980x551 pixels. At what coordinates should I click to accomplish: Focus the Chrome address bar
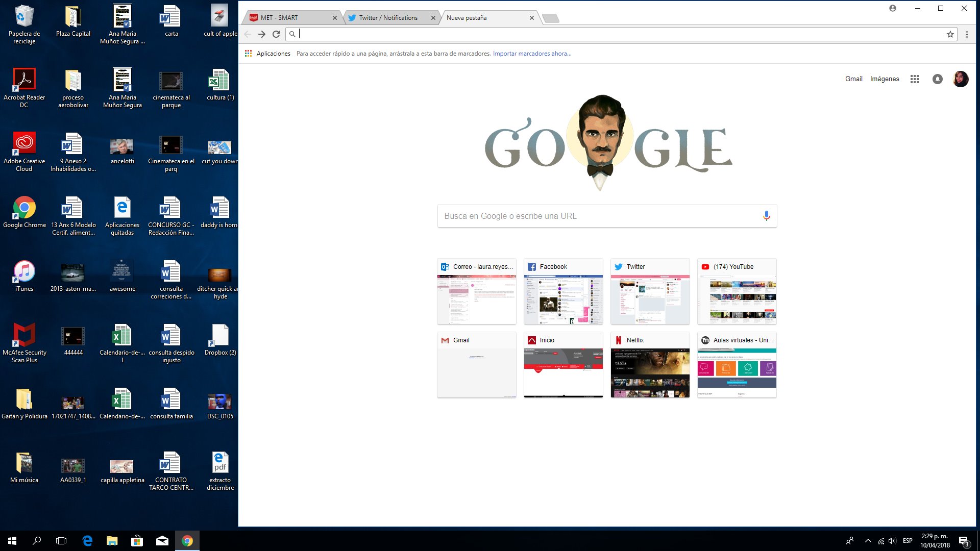(x=620, y=34)
